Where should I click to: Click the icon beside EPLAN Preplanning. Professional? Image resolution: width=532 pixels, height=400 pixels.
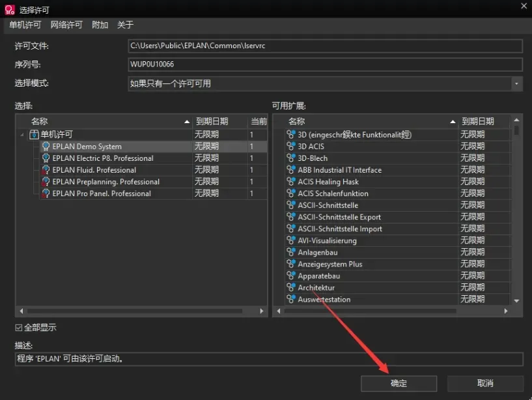[x=46, y=182]
